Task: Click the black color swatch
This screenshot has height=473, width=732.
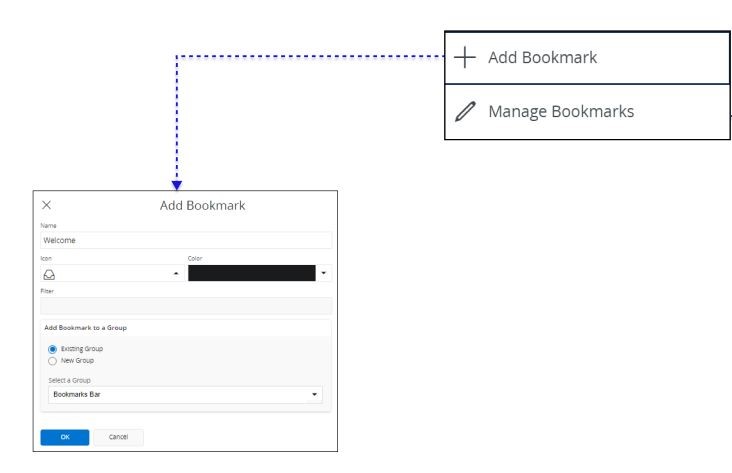Action: [251, 274]
